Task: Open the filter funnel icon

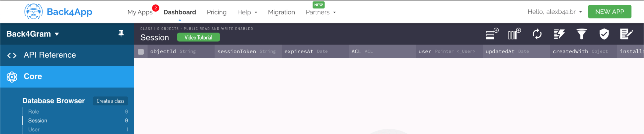Action: coord(581,34)
